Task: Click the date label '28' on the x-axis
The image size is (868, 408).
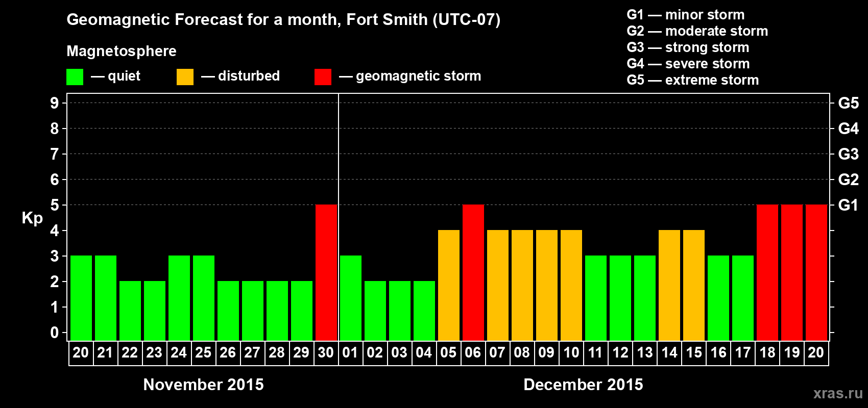Action: point(277,353)
